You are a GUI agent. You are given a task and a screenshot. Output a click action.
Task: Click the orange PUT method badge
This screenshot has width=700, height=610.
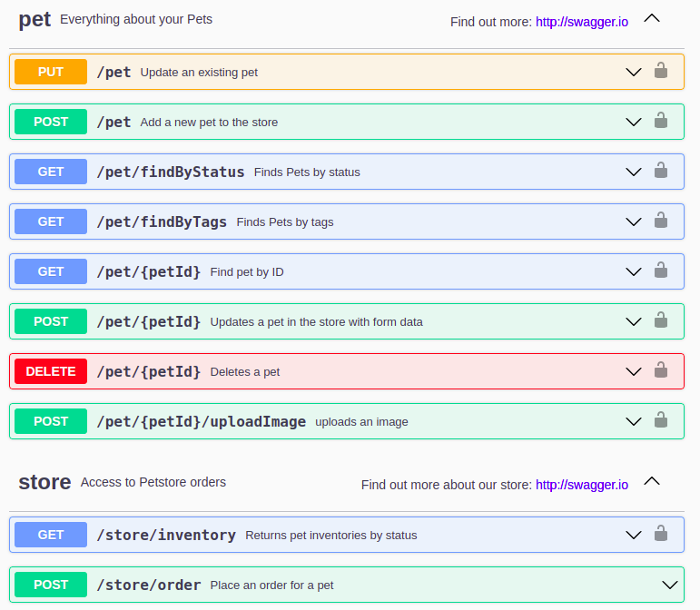(x=51, y=72)
